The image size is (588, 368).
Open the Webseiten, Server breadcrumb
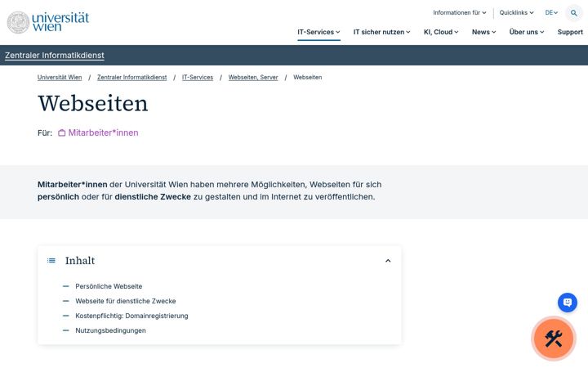pyautogui.click(x=253, y=78)
